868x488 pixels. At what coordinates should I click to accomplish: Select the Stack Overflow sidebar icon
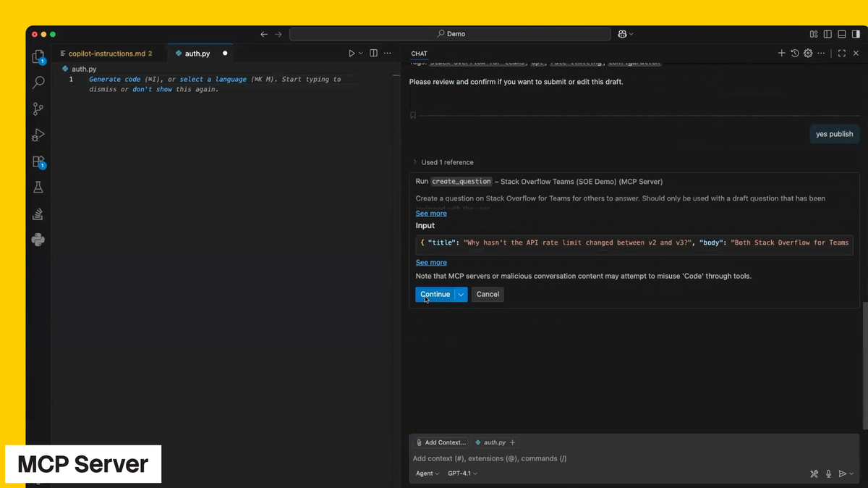point(38,214)
